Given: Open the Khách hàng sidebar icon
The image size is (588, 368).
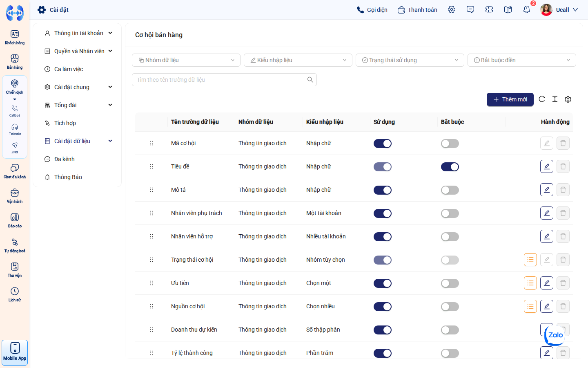Looking at the screenshot, I should point(15,37).
